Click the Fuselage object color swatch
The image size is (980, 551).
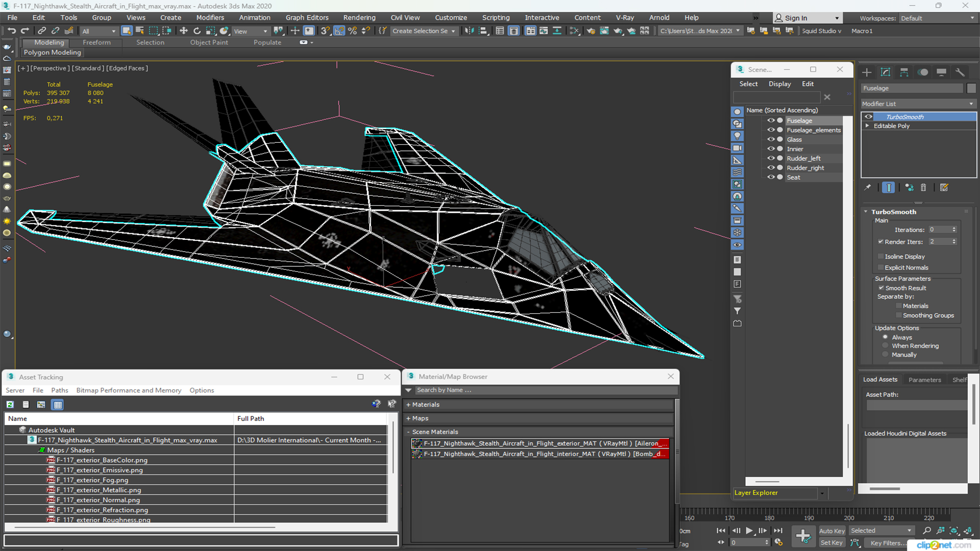pos(971,88)
